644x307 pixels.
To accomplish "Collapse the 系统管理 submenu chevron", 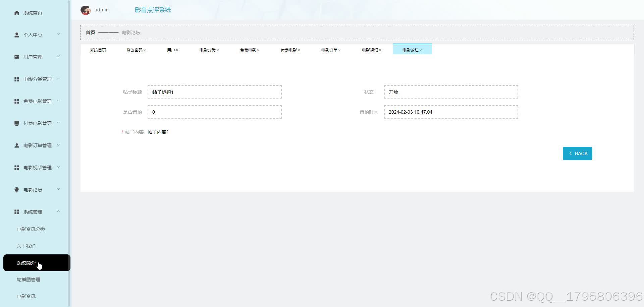I will [x=58, y=211].
